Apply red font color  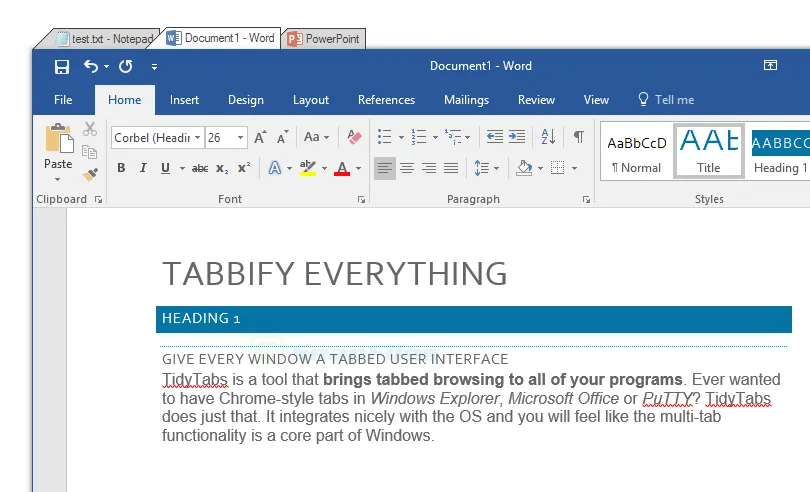point(342,168)
